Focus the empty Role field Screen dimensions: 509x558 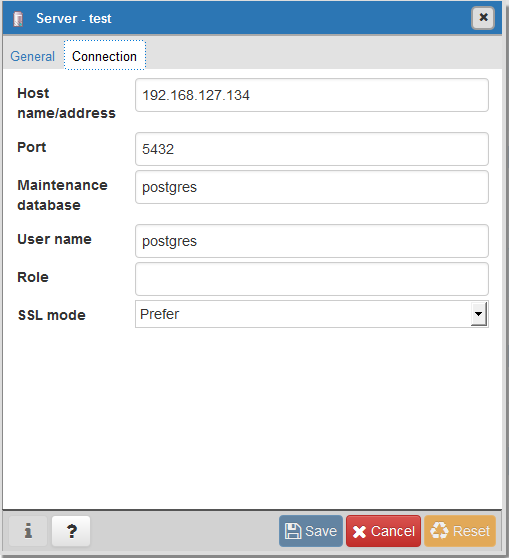[x=312, y=279]
